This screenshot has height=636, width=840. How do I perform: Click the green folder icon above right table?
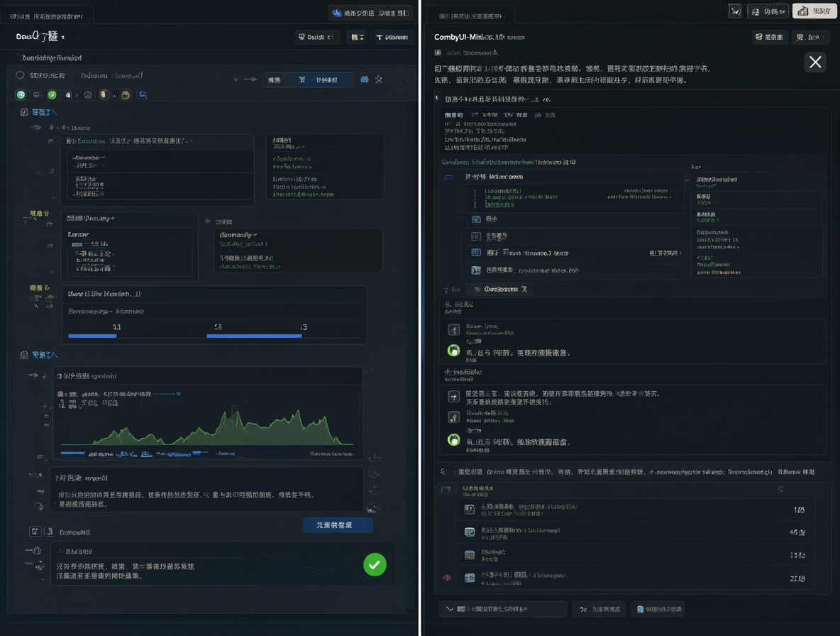click(x=446, y=489)
